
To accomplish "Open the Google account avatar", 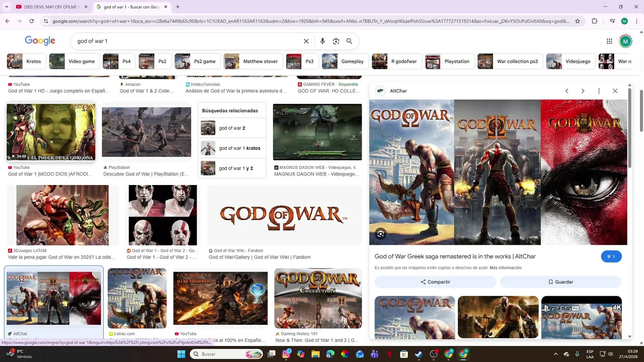I will click(x=625, y=41).
